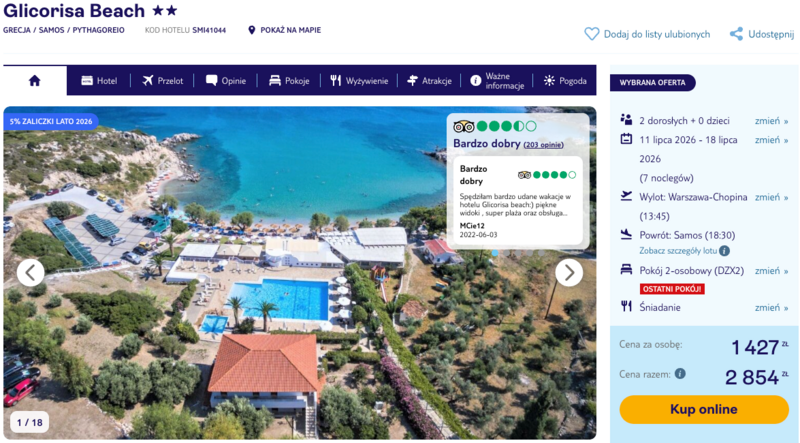Image resolution: width=800 pixels, height=443 pixels.
Task: Open the Przelot flight tab
Action: click(x=162, y=81)
